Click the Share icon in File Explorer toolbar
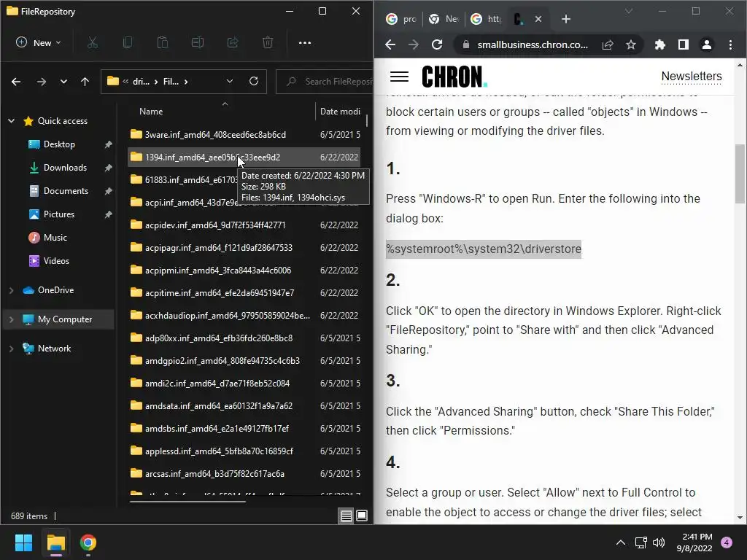This screenshot has width=747, height=560. tap(233, 43)
